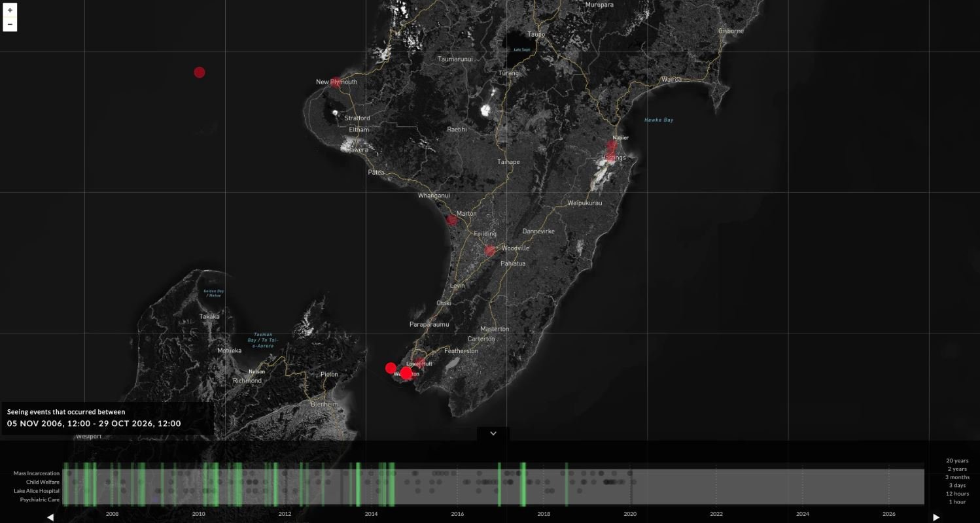980x523 pixels.
Task: Click the Lake Alice Hospital category label
Action: click(x=37, y=491)
